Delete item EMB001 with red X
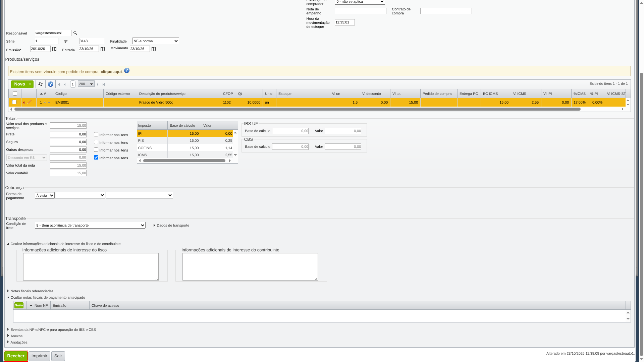This screenshot has height=362, width=644. 24,103
